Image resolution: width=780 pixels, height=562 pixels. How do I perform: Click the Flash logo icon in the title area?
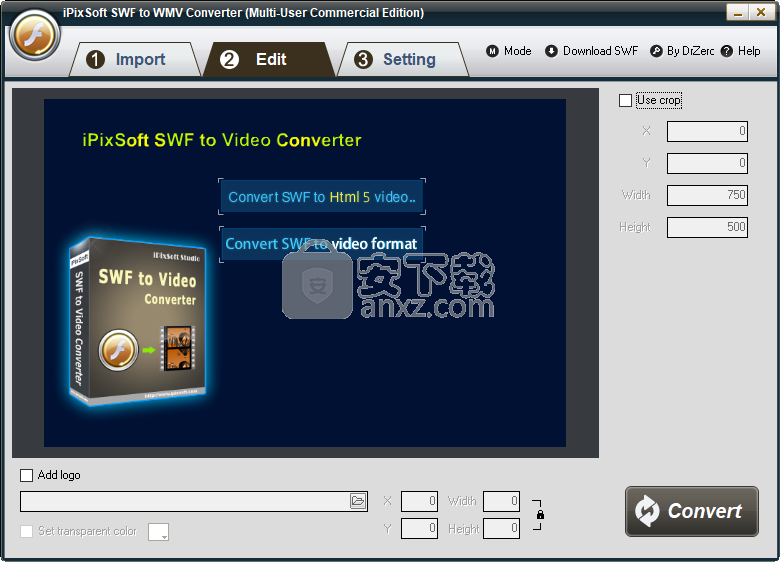[34, 36]
